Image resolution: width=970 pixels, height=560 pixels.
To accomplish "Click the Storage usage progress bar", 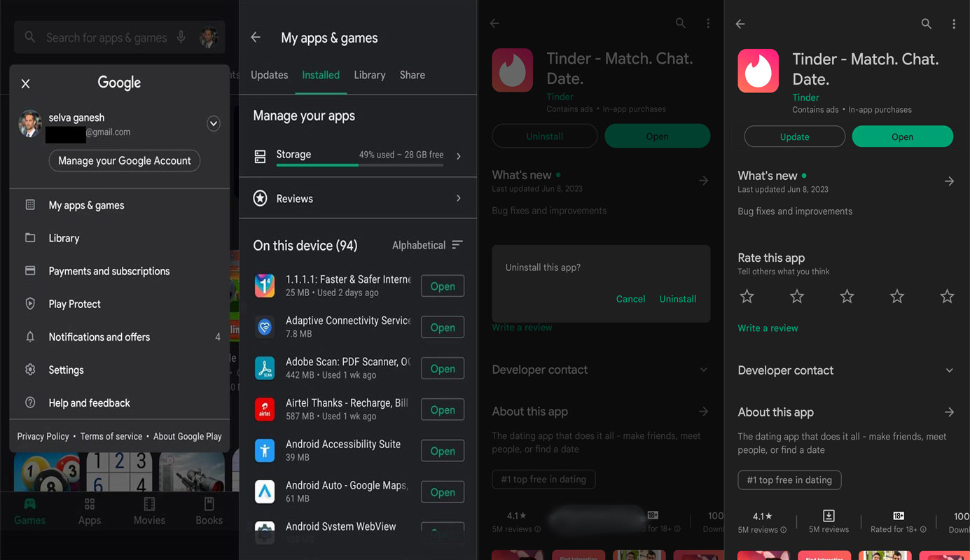I will [x=360, y=165].
